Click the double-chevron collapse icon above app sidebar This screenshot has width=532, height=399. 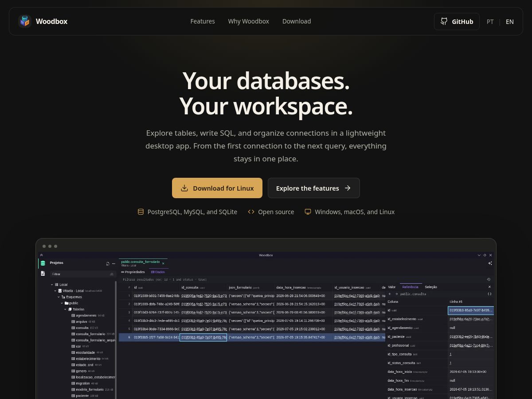tap(41, 255)
